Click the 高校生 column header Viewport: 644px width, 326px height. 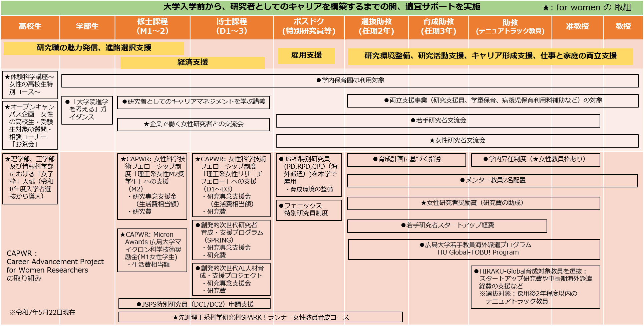(x=30, y=27)
